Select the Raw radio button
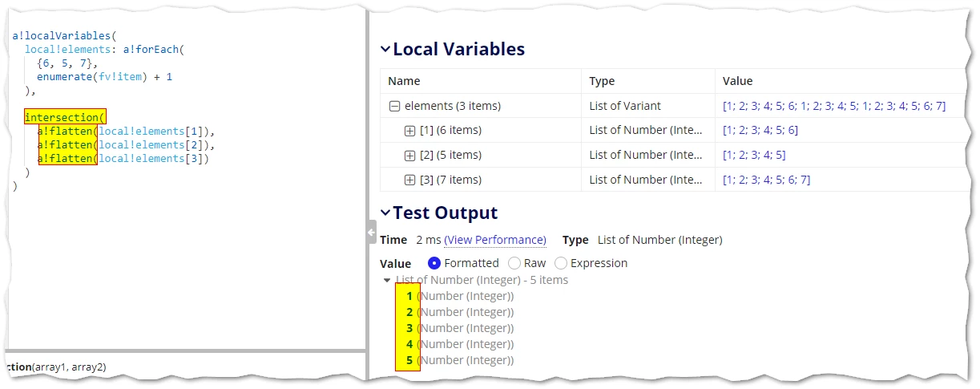Screen dimensions: 980x389 pyautogui.click(x=514, y=263)
